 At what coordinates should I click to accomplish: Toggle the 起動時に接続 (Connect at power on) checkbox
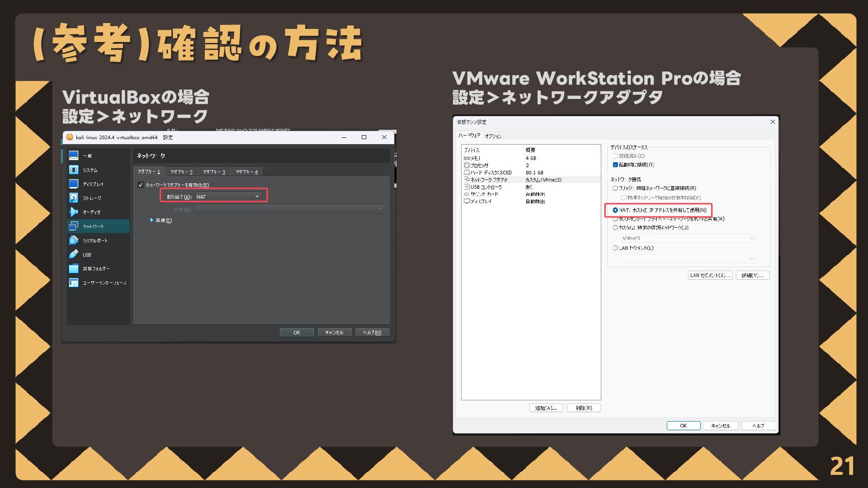(615, 165)
